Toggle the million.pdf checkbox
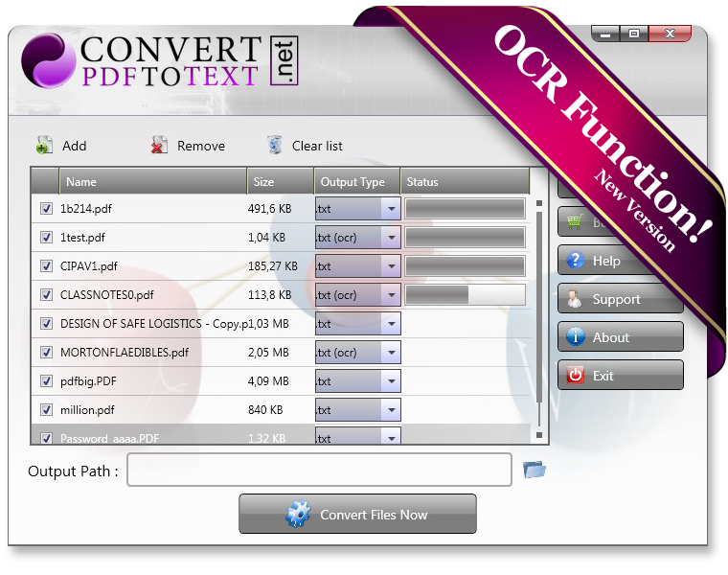The image size is (728, 575). tap(46, 409)
